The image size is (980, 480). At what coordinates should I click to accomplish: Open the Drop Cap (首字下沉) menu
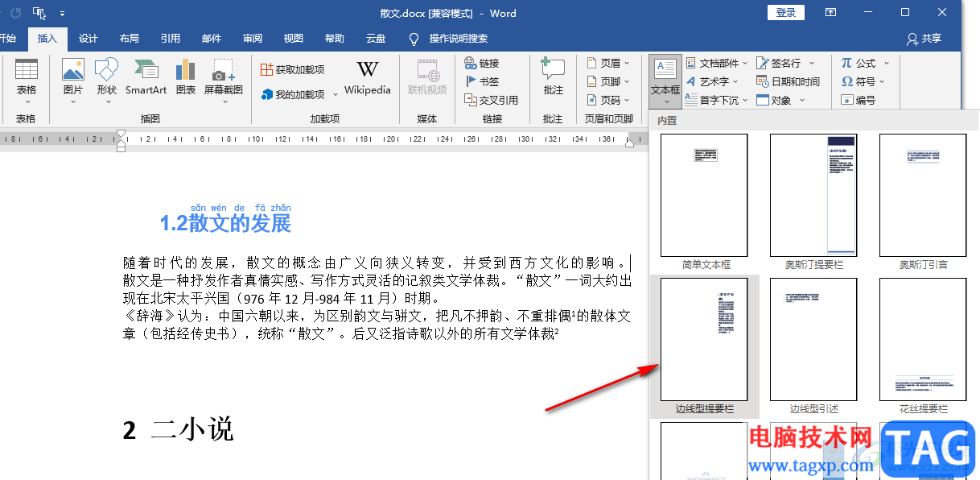(717, 100)
